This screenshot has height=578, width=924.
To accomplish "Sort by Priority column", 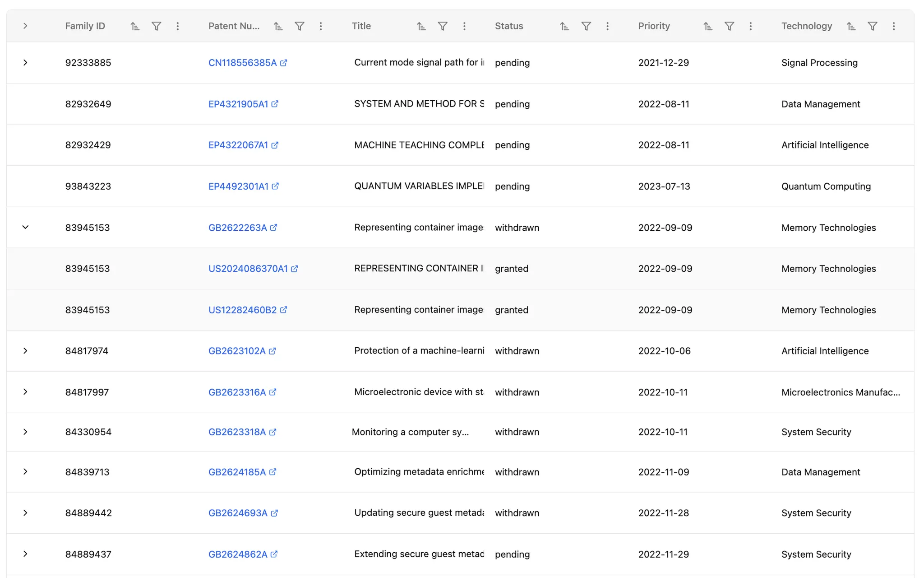I will (x=707, y=26).
